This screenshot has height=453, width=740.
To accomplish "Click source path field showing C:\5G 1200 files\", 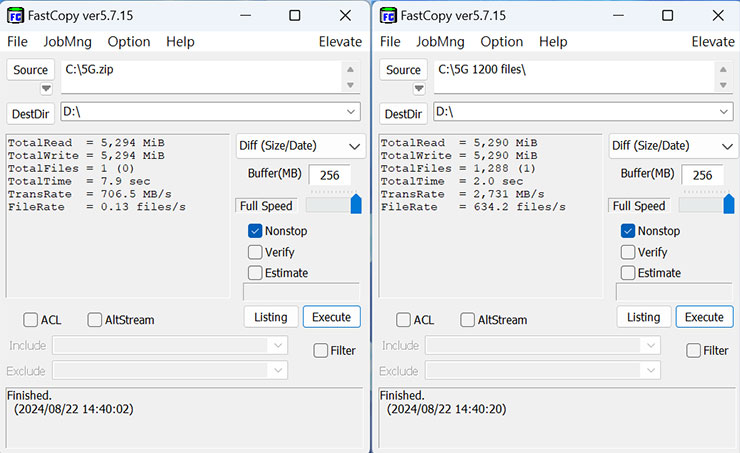I will [x=575, y=77].
